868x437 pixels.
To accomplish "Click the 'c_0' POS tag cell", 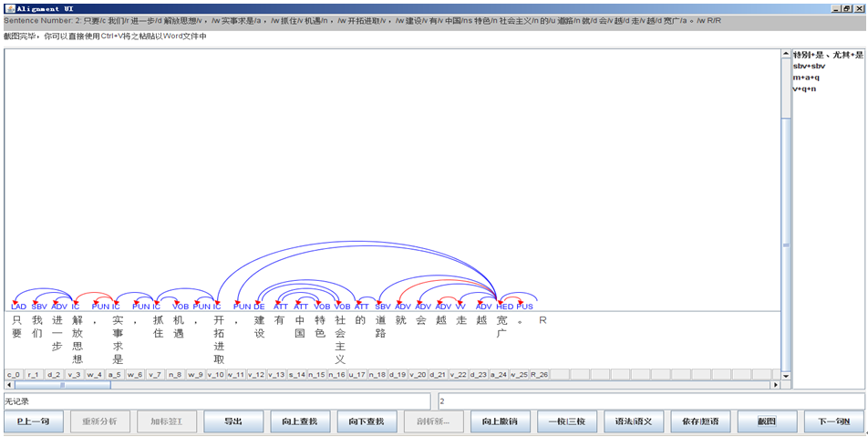I will coord(14,374).
